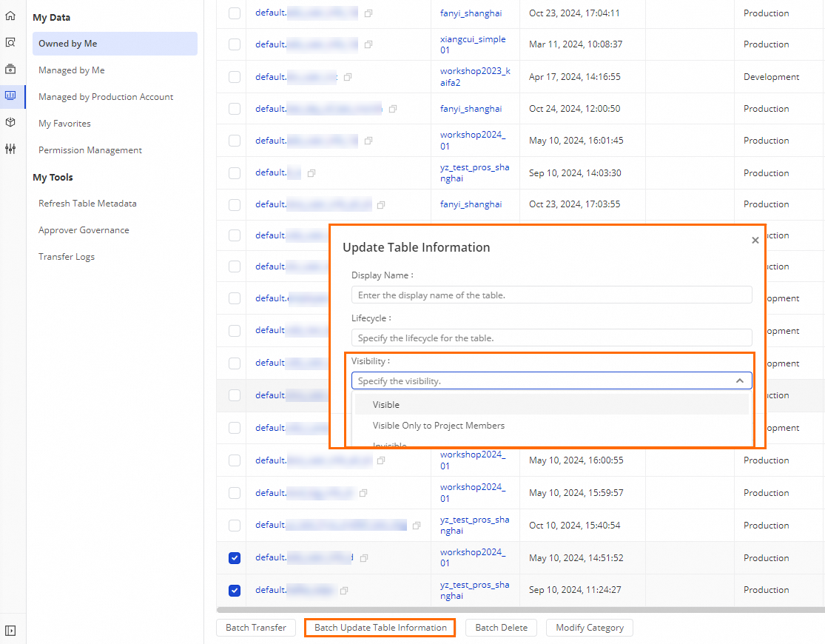Open Approver Governance tool
The width and height of the screenshot is (825, 644).
(x=84, y=230)
